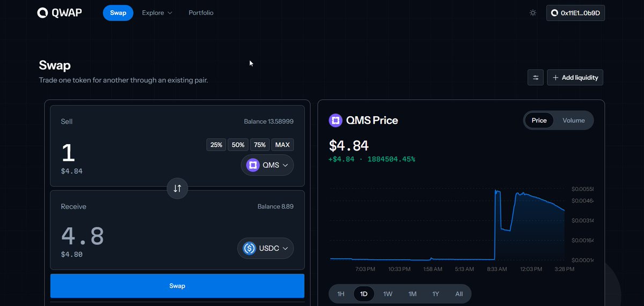Switch chart to Price view
This screenshot has width=644, height=306.
539,121
